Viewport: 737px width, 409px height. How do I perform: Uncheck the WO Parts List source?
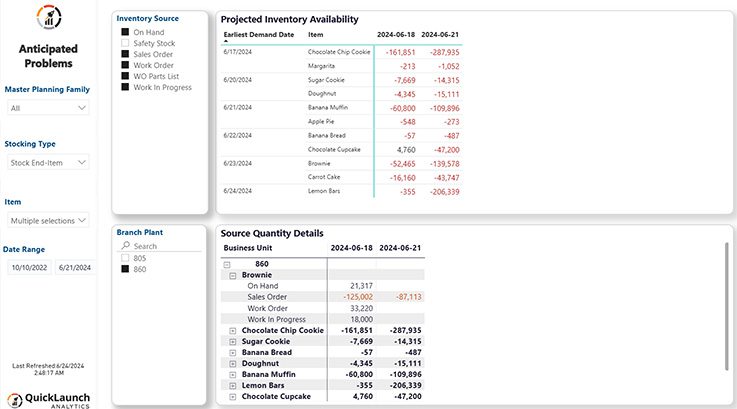click(125, 76)
